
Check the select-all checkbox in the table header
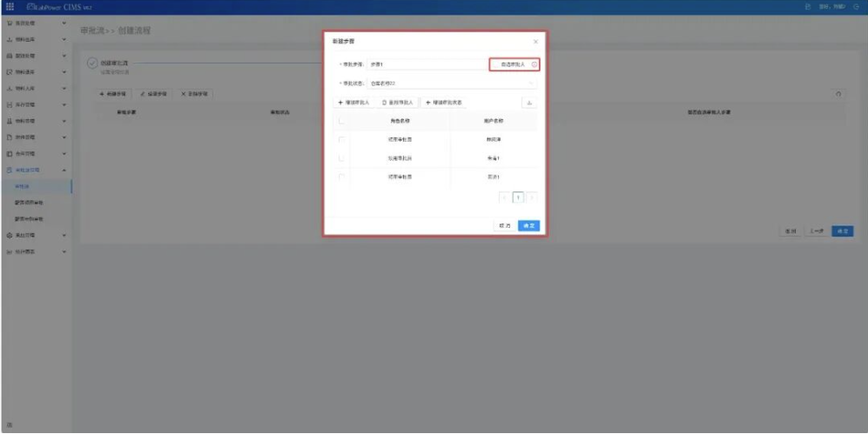coord(341,121)
